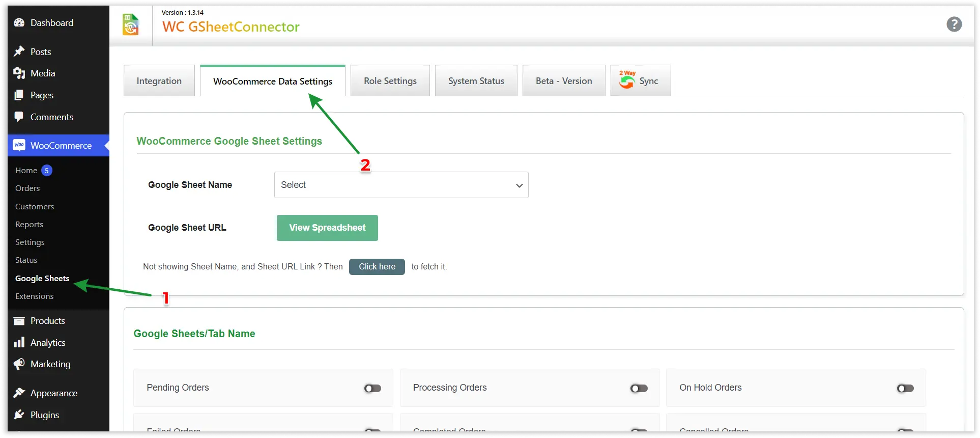This screenshot has height=438, width=980.
Task: Click the WC GSheetConnector logo icon
Action: (131, 25)
